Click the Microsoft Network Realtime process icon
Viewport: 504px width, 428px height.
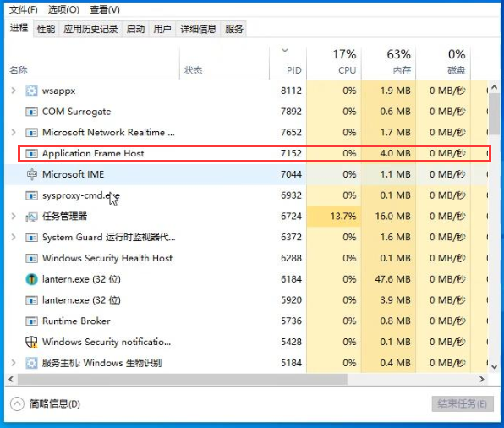click(x=31, y=133)
